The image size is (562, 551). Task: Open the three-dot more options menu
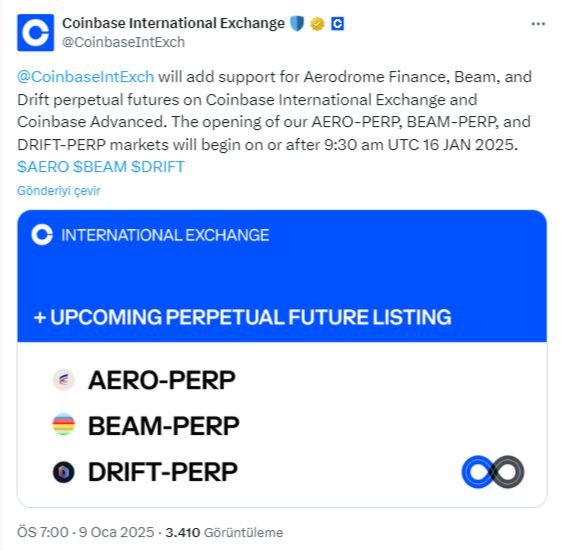(x=538, y=24)
